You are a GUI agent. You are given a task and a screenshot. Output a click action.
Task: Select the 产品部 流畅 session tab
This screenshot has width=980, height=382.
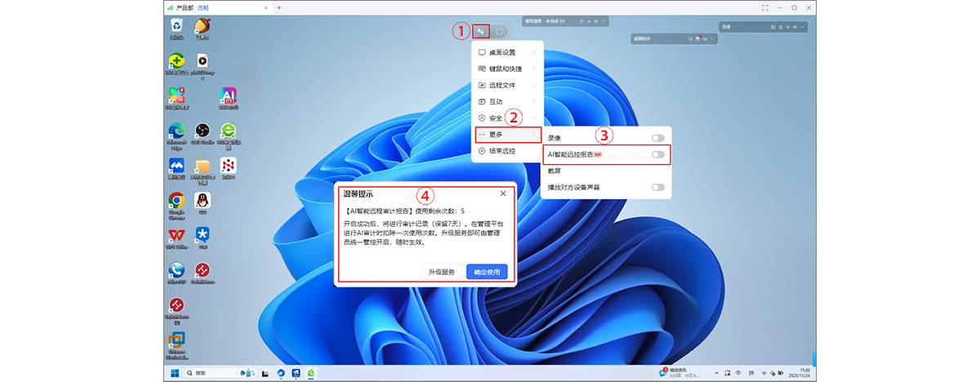(x=216, y=7)
